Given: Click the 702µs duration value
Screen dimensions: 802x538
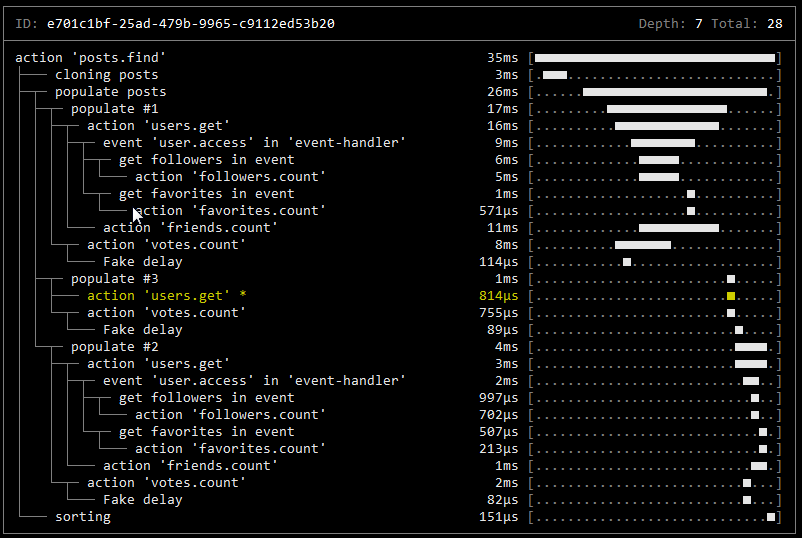Looking at the screenshot, I should point(499,415).
